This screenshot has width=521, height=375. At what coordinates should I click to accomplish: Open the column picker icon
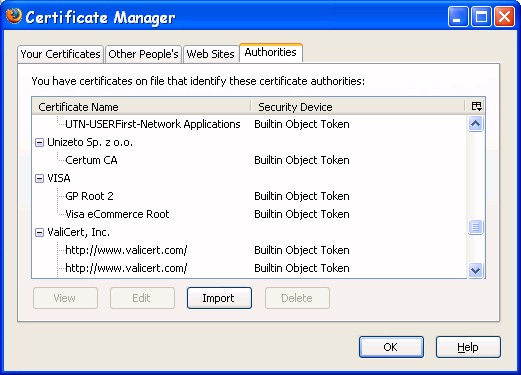click(476, 106)
